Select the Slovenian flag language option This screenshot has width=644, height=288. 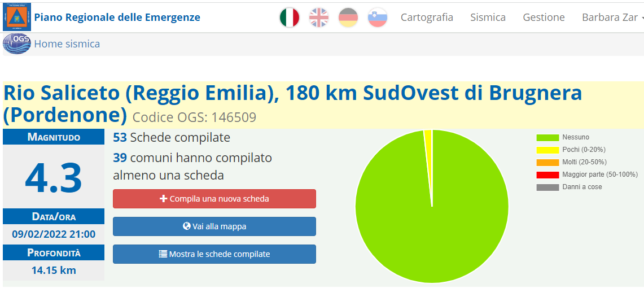(378, 18)
